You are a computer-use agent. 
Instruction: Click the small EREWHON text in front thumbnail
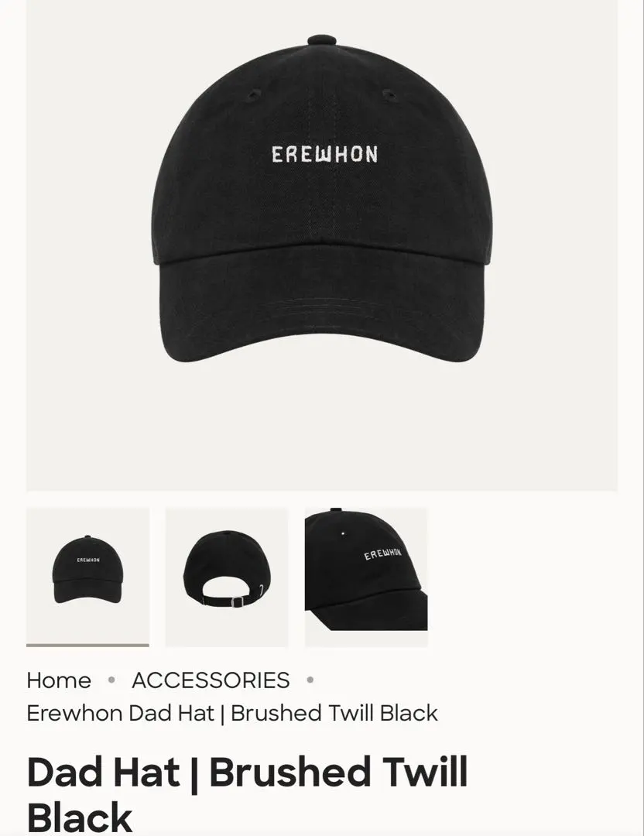pos(88,560)
